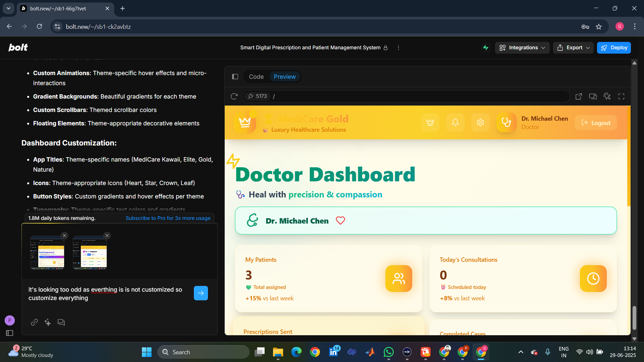The width and height of the screenshot is (644, 362).
Task: Open preview in new tab icon
Action: point(579,97)
